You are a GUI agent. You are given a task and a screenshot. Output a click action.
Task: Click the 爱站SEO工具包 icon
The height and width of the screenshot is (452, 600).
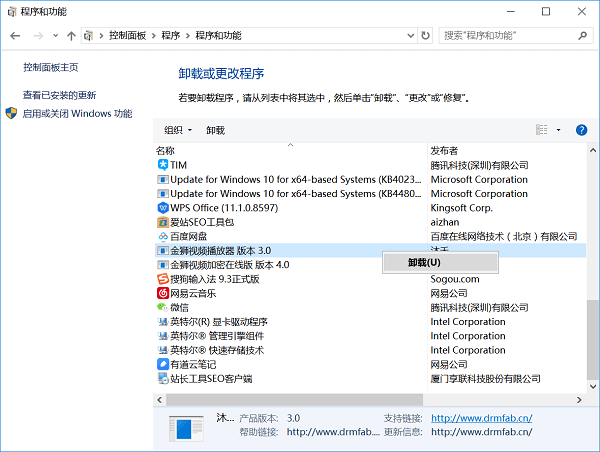[x=163, y=222]
